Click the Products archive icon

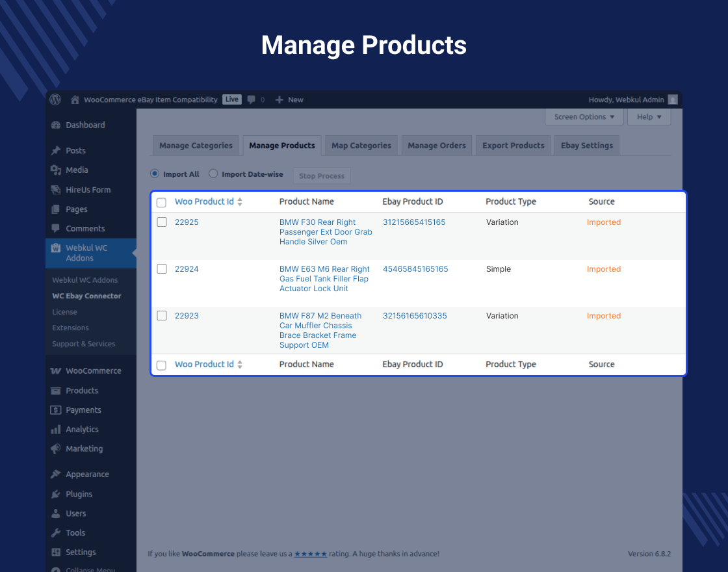point(56,391)
